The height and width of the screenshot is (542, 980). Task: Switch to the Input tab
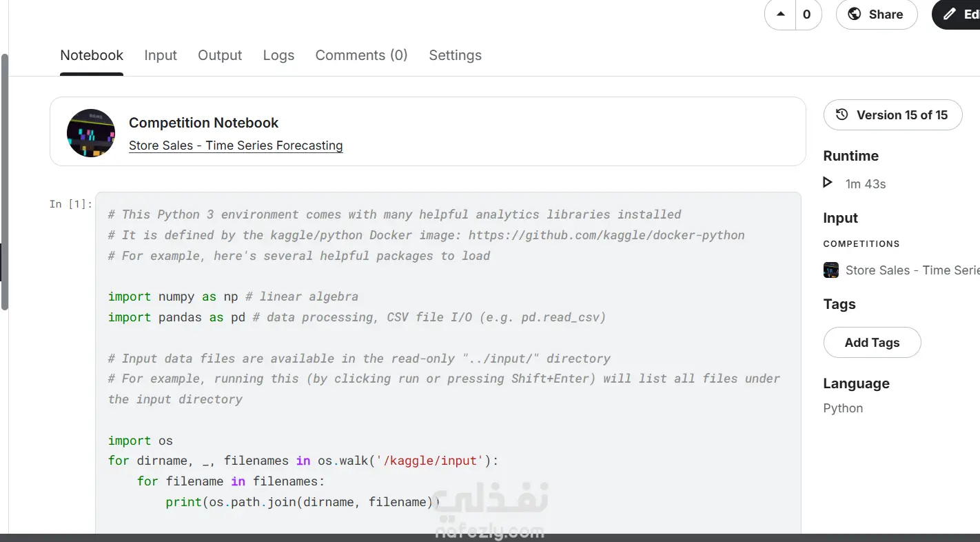(x=161, y=55)
